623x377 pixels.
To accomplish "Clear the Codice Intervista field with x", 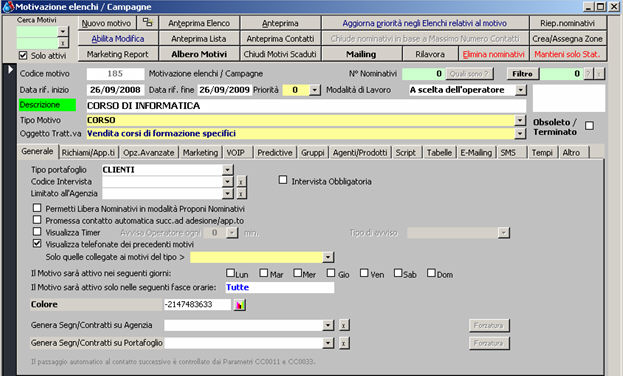I will pos(241,182).
